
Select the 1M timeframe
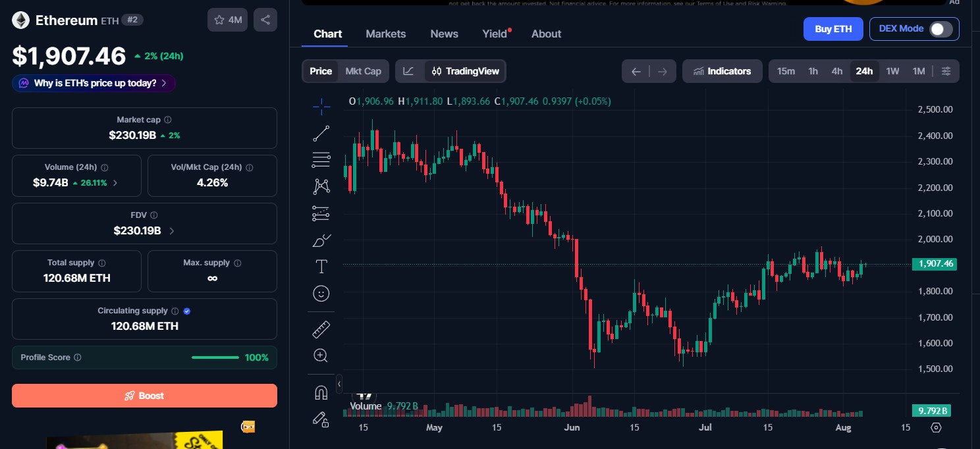[x=919, y=71]
